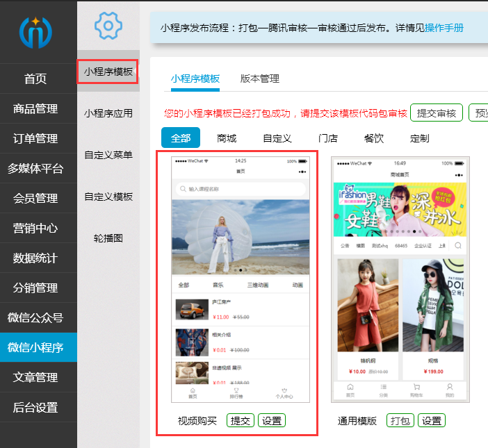
Task: Click 打包 under the 通用模版 template
Action: point(400,421)
